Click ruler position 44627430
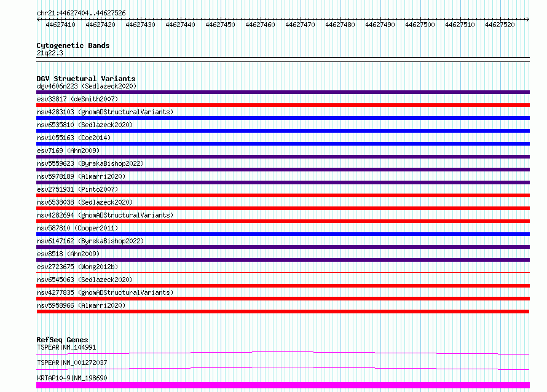 point(140,25)
